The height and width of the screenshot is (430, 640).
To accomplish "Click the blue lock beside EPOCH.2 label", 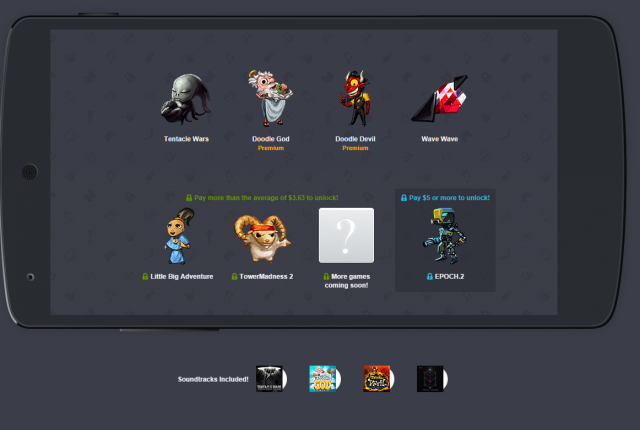I will [x=429, y=276].
